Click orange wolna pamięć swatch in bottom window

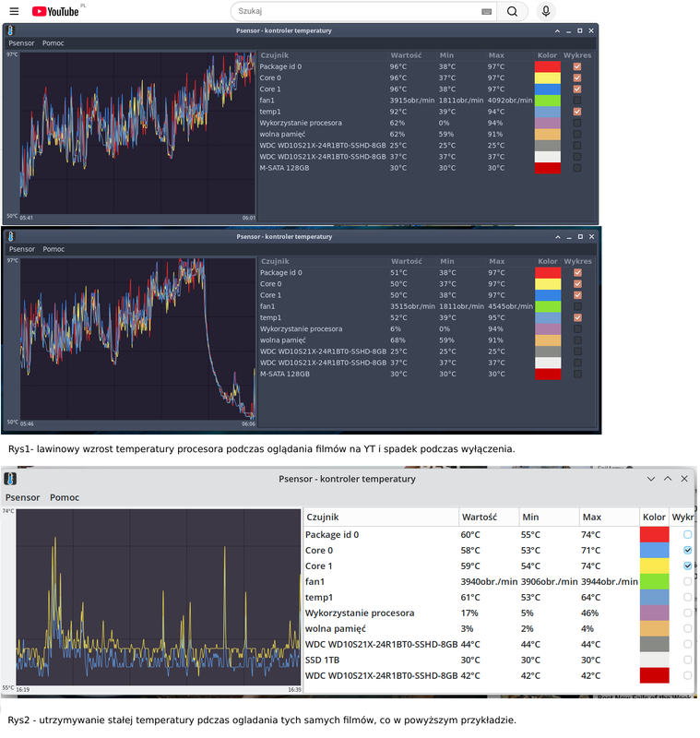point(655,629)
